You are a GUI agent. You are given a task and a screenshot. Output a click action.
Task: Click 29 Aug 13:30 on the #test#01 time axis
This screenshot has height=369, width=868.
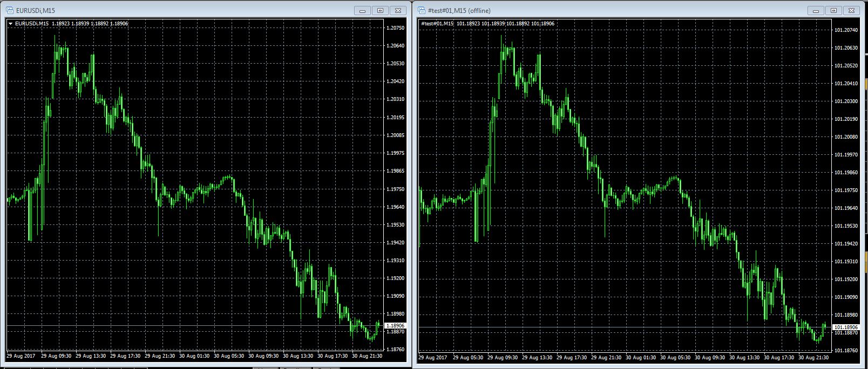tap(537, 358)
